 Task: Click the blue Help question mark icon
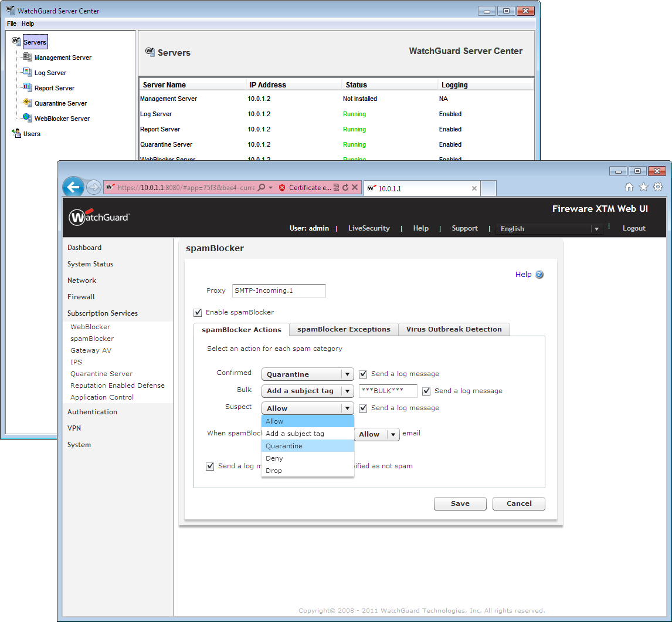[x=539, y=275]
